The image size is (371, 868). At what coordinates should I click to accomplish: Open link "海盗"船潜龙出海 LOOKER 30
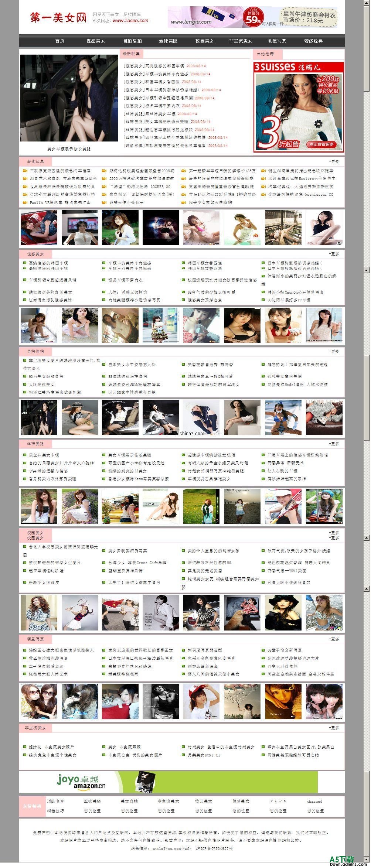(x=140, y=187)
